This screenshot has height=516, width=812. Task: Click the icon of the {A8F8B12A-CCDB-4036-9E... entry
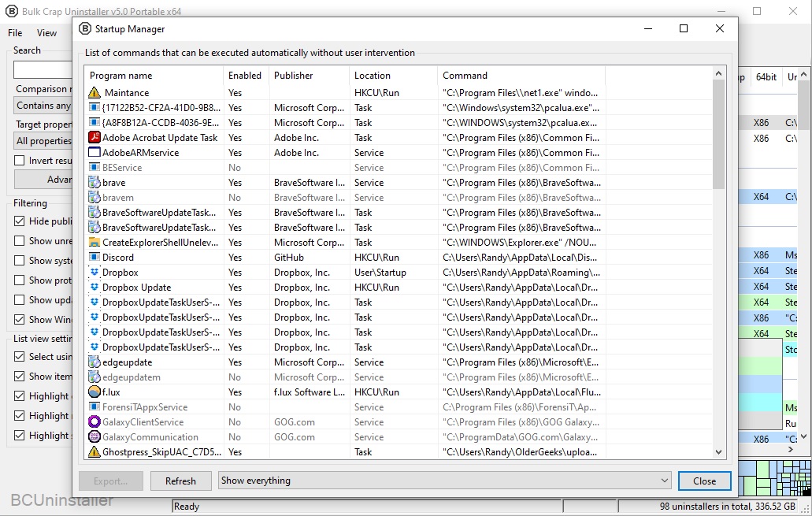(x=95, y=123)
